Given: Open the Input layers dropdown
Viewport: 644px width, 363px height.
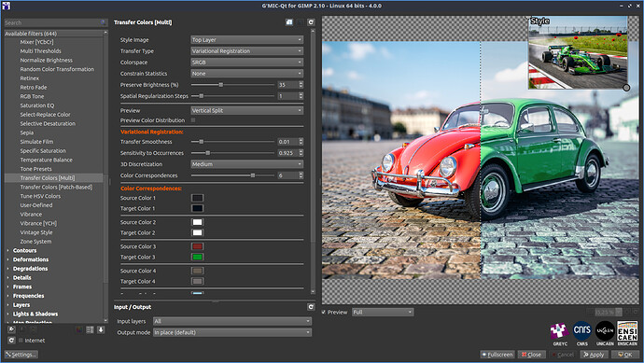Looking at the screenshot, I should [232, 321].
